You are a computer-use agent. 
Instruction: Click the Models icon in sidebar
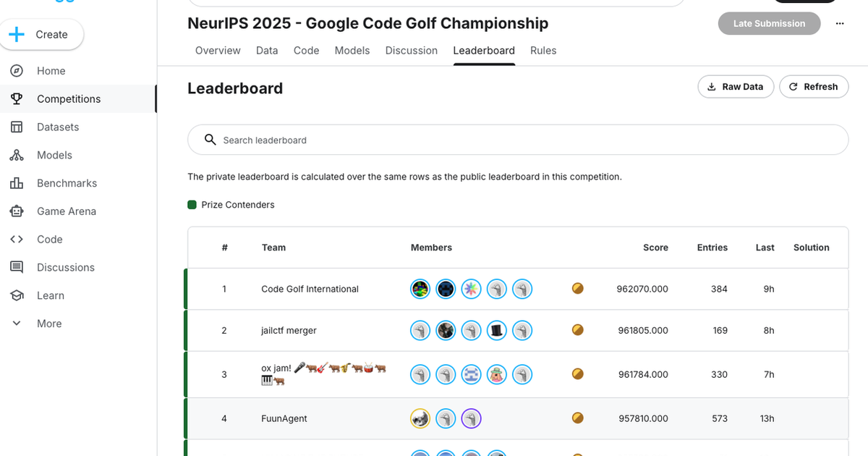click(17, 155)
